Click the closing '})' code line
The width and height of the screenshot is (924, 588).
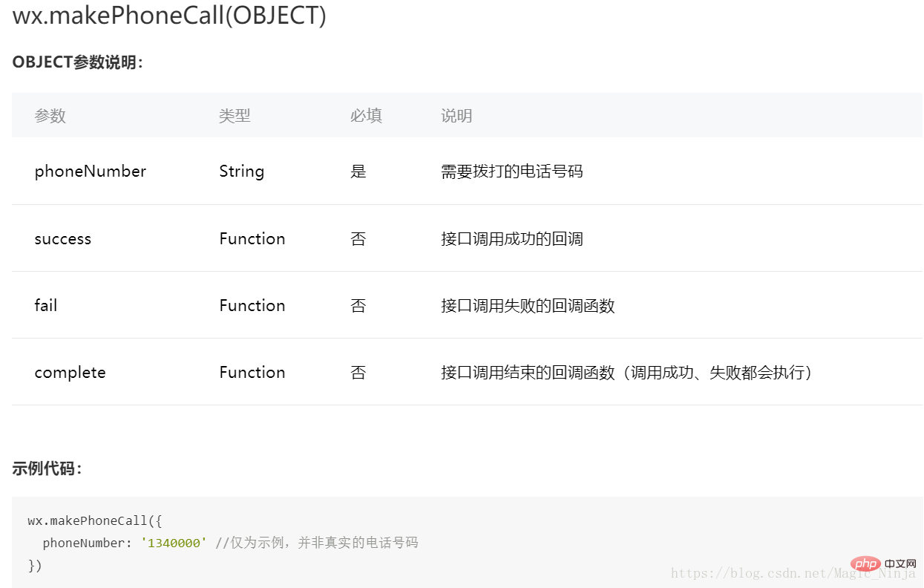point(35,565)
